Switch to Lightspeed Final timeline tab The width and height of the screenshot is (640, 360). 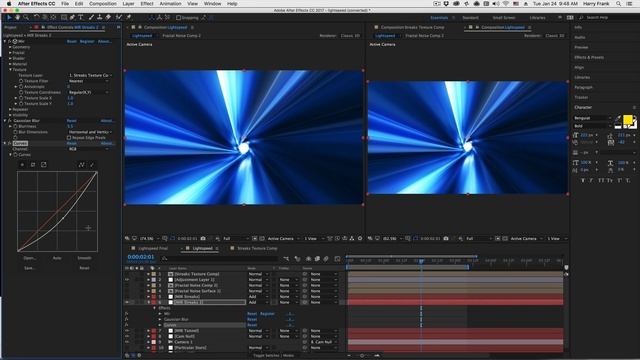click(153, 248)
